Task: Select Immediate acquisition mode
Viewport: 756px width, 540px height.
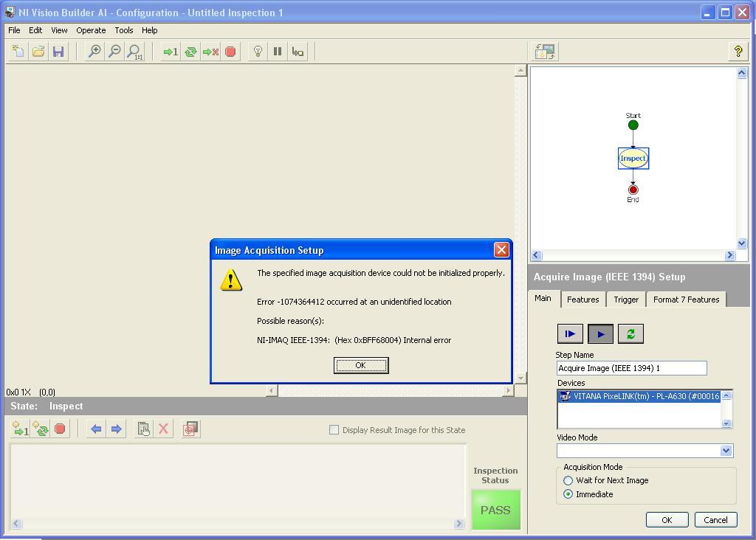Action: tap(568, 494)
